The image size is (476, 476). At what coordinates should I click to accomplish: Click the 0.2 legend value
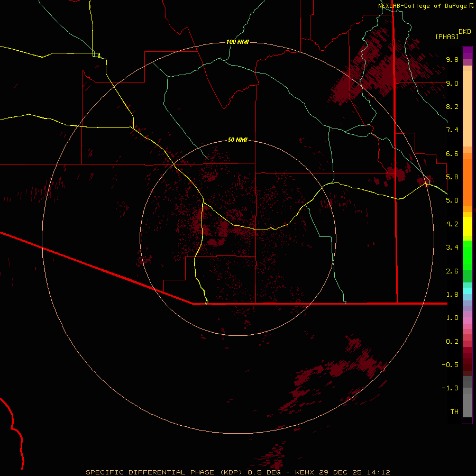452,342
